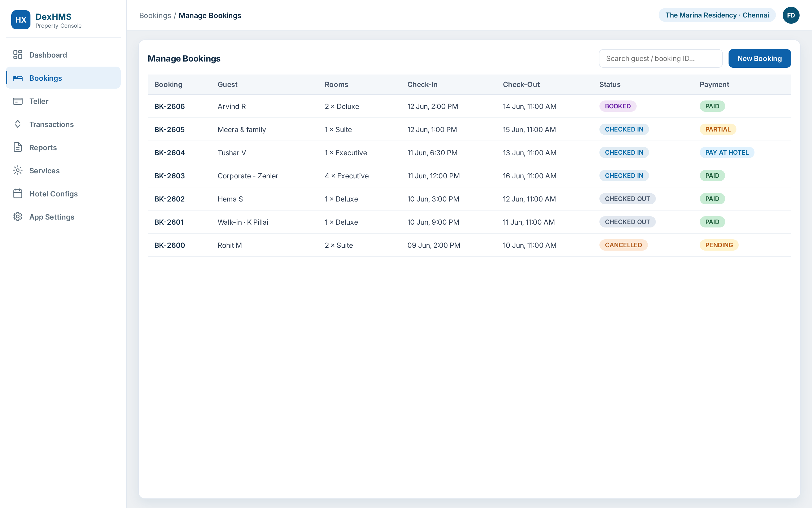Open Dashboard in the sidebar
This screenshot has width=812, height=508.
[x=63, y=55]
